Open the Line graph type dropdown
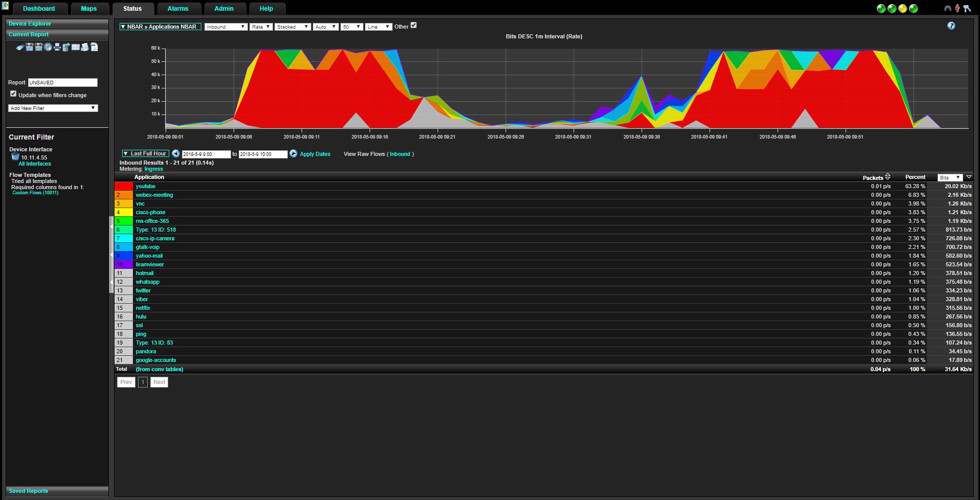This screenshot has width=980, height=500. click(378, 27)
